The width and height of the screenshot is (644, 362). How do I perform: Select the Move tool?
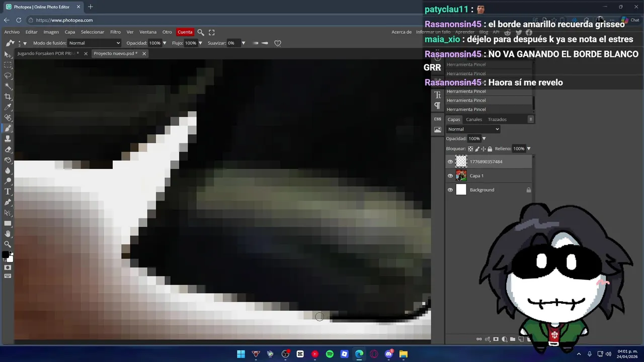(8, 54)
